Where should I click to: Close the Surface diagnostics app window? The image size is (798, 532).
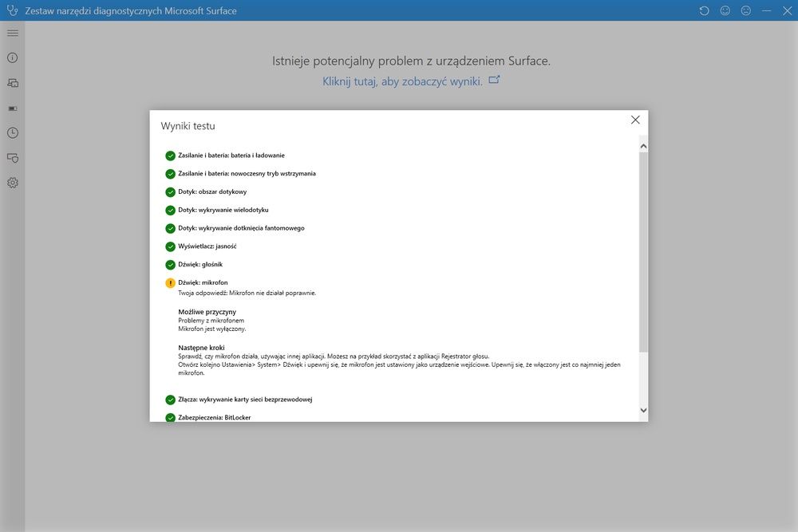click(x=788, y=10)
